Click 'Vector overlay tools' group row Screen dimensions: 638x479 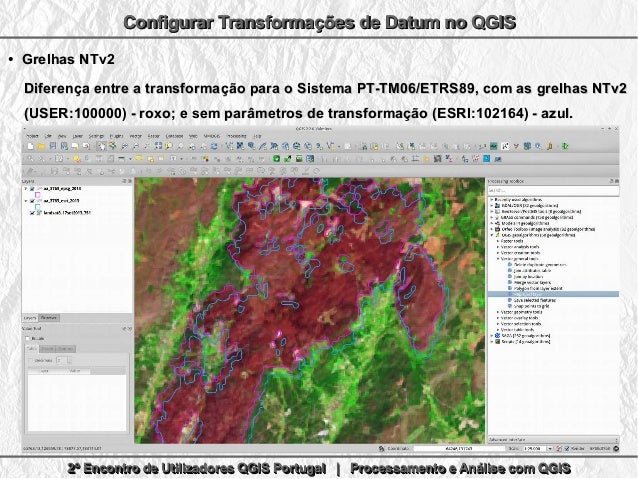520,318
